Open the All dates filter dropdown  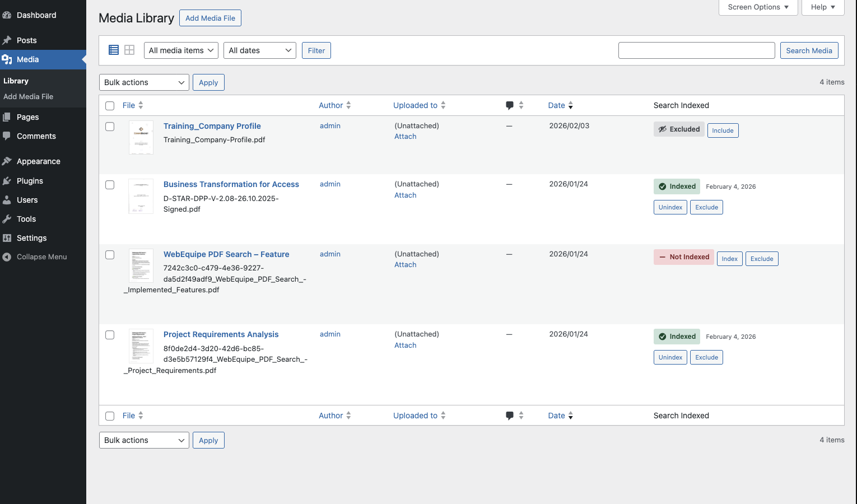259,50
